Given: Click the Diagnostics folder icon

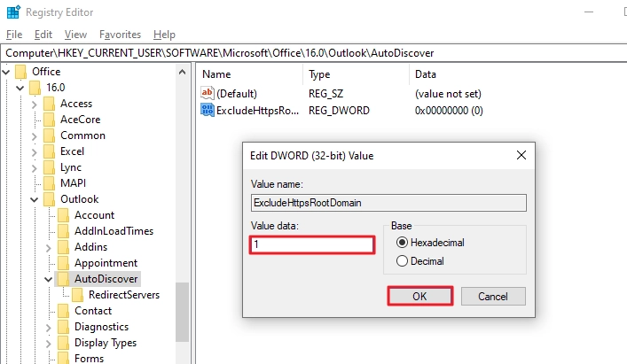Looking at the screenshot, I should pos(64,327).
